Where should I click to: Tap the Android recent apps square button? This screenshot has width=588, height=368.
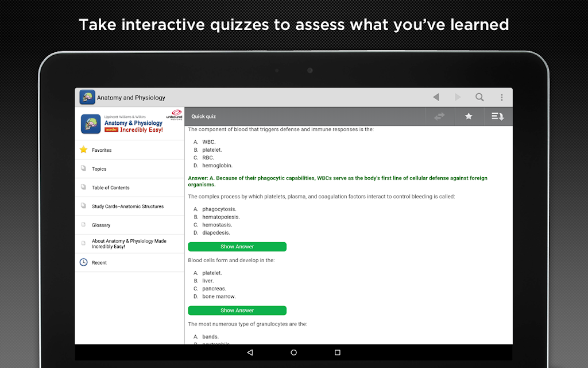pos(338,352)
